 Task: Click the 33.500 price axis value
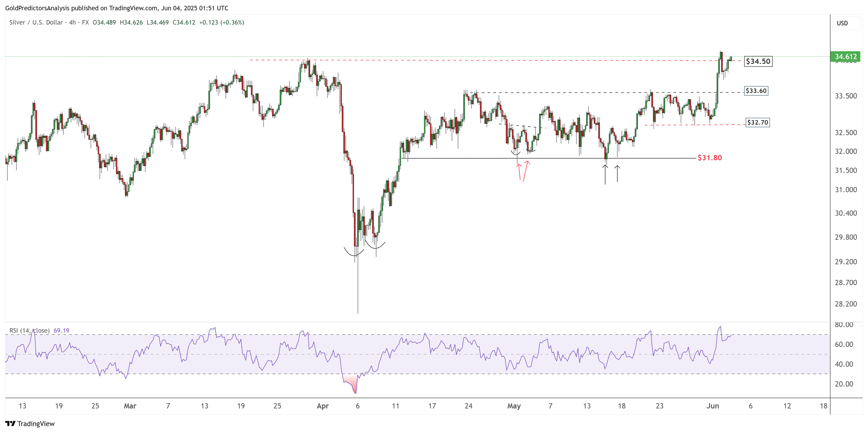pos(846,96)
